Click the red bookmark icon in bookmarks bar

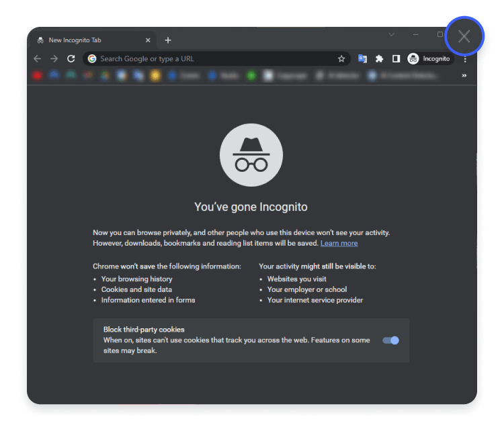[x=37, y=76]
